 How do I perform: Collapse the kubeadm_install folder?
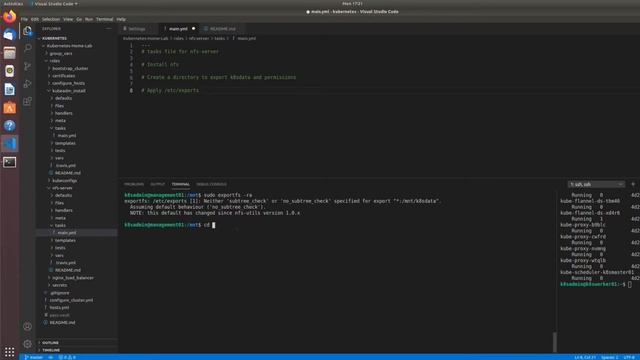(69, 91)
